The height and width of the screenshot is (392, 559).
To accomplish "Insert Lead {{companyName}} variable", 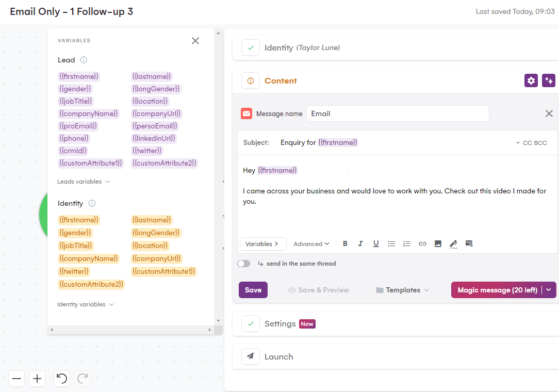I will (88, 113).
